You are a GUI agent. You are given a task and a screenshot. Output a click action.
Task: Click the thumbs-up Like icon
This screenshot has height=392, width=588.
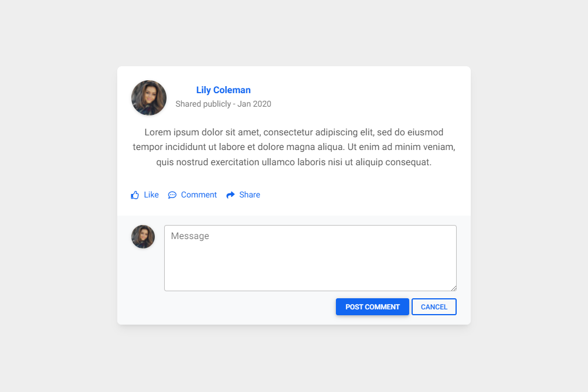pyautogui.click(x=134, y=194)
